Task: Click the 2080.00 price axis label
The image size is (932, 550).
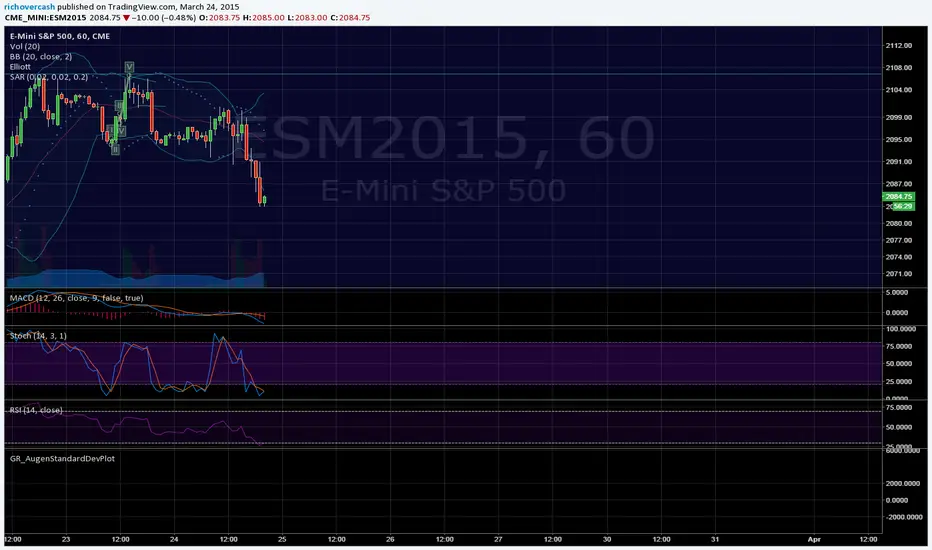Action: click(898, 224)
